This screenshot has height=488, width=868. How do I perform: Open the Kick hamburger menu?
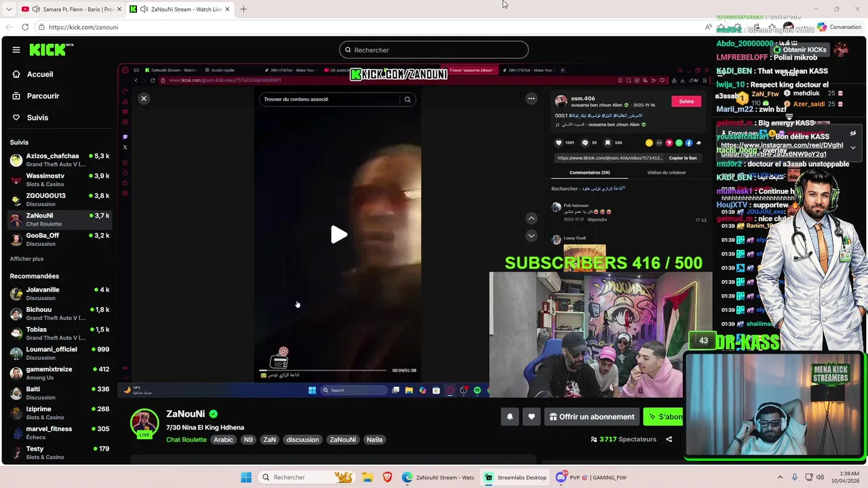(16, 49)
